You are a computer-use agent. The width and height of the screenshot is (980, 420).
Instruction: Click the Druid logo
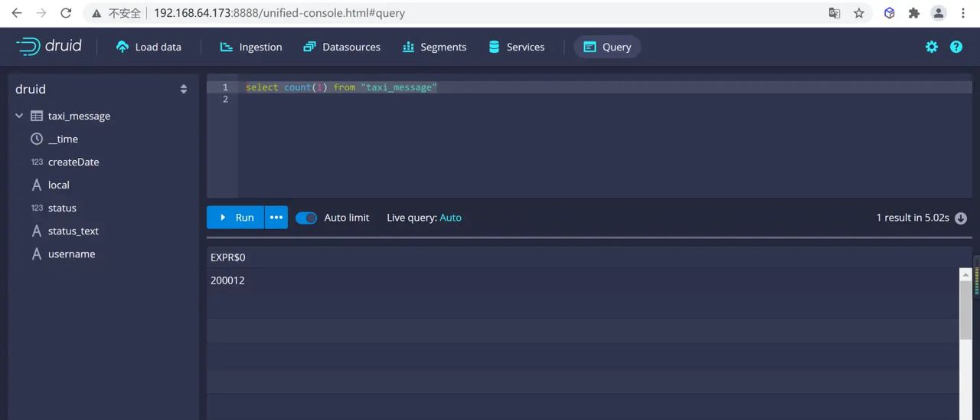[48, 46]
